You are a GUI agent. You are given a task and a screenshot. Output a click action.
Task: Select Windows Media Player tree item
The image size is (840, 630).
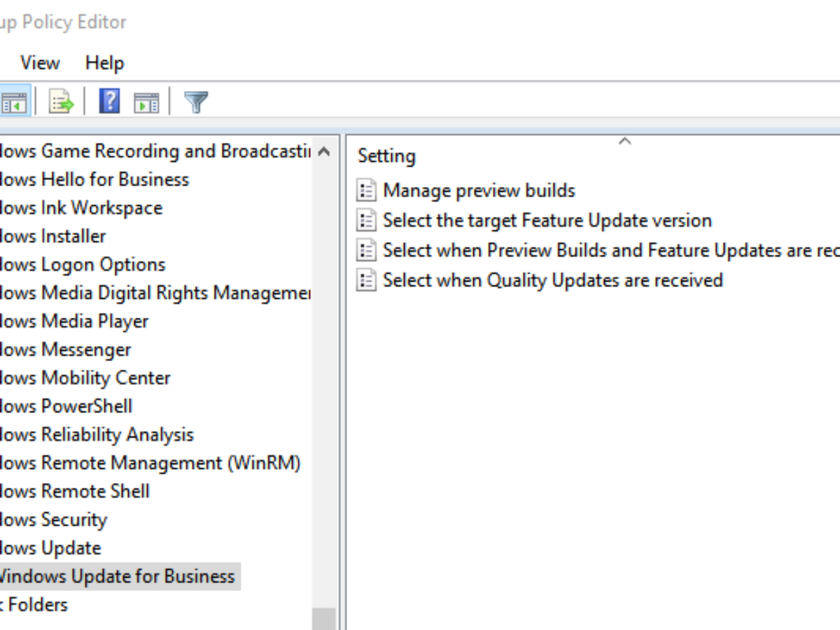point(74,321)
